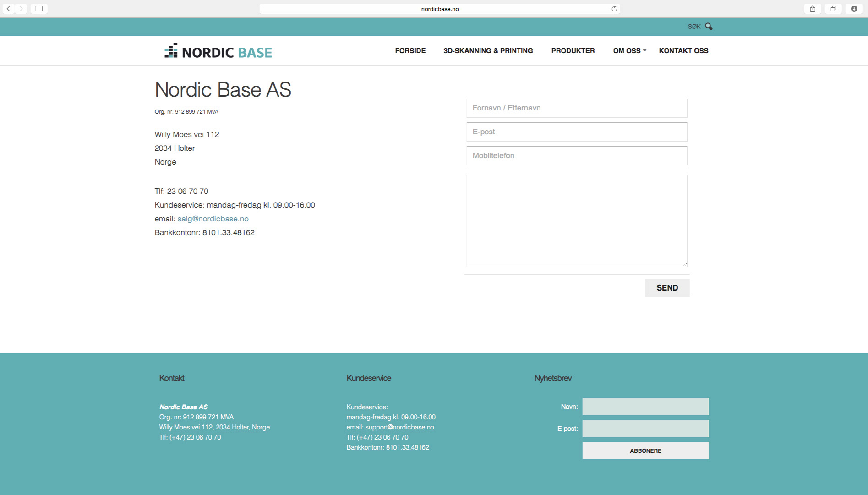Submit the form with SEND button
This screenshot has width=868, height=495.
point(667,288)
